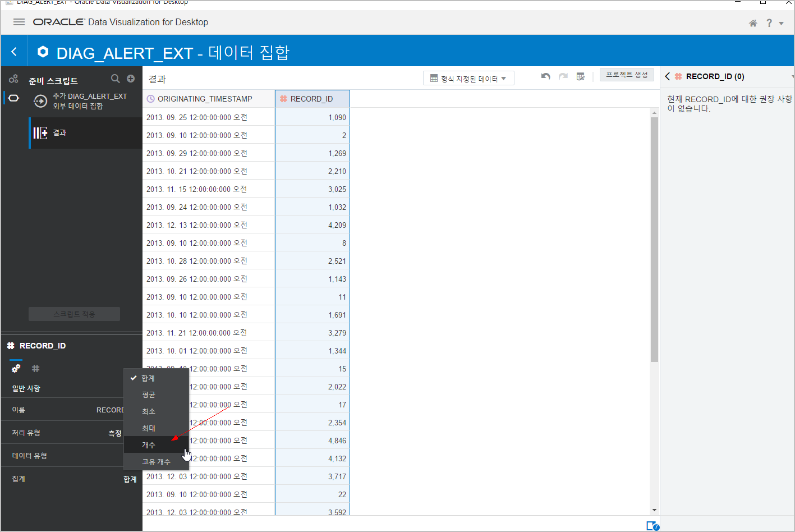This screenshot has height=532, width=795.
Task: Click the 준비 스크립트 panel heading
Action: [x=53, y=81]
